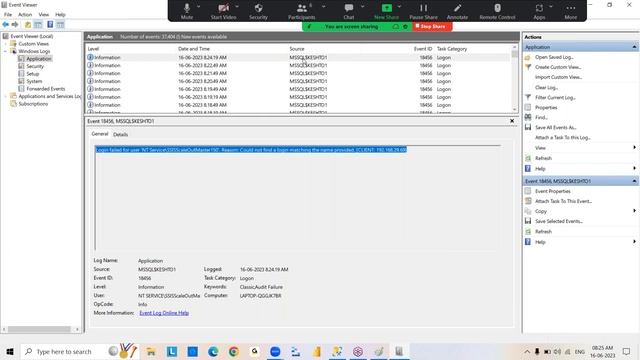Open Event Log Online Help link
This screenshot has width=640, height=360.
pos(164,313)
